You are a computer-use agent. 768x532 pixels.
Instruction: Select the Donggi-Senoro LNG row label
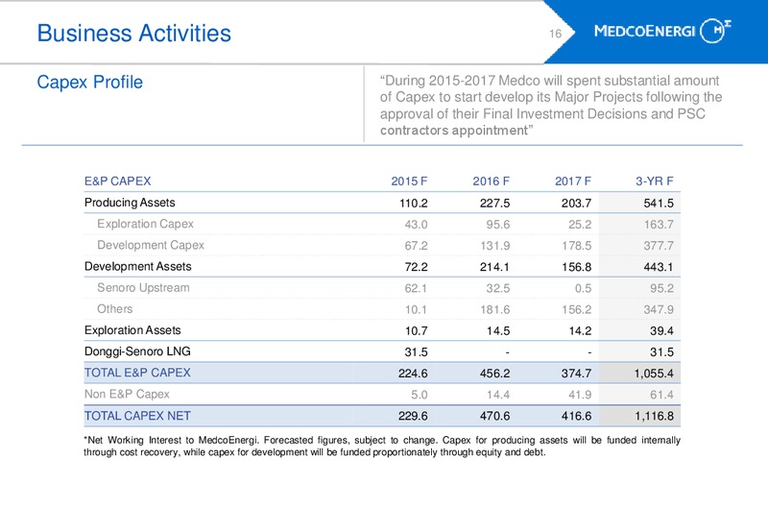click(x=137, y=351)
